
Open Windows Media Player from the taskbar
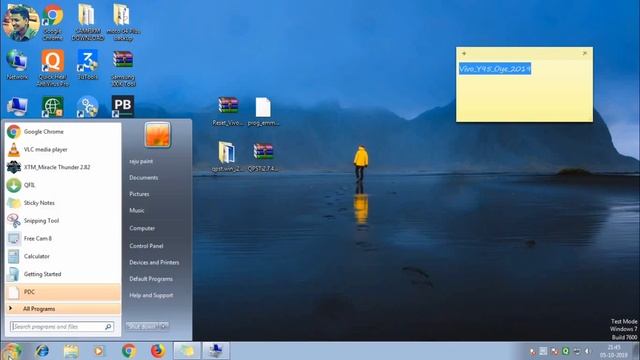(99, 351)
